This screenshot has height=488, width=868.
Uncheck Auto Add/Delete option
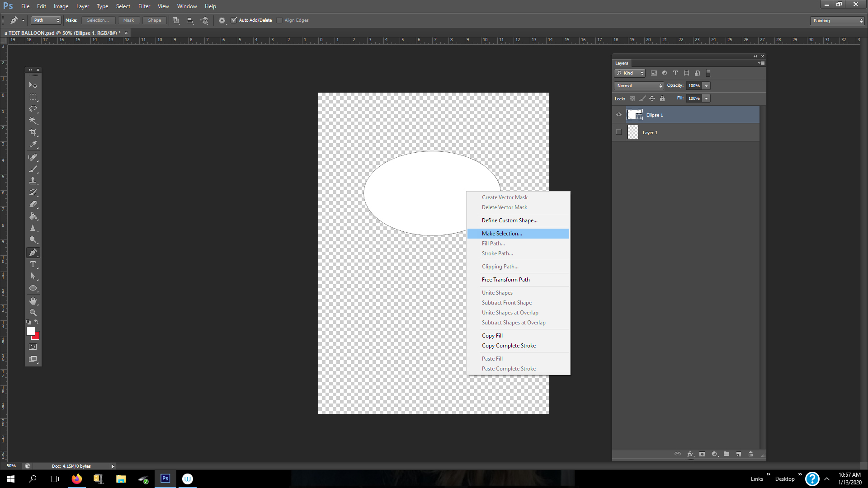point(234,20)
